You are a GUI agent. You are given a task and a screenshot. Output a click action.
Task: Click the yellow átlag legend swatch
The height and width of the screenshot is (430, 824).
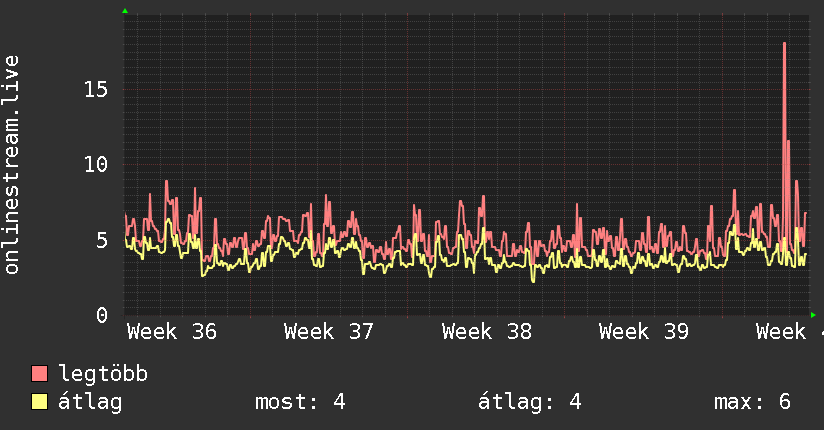39,402
